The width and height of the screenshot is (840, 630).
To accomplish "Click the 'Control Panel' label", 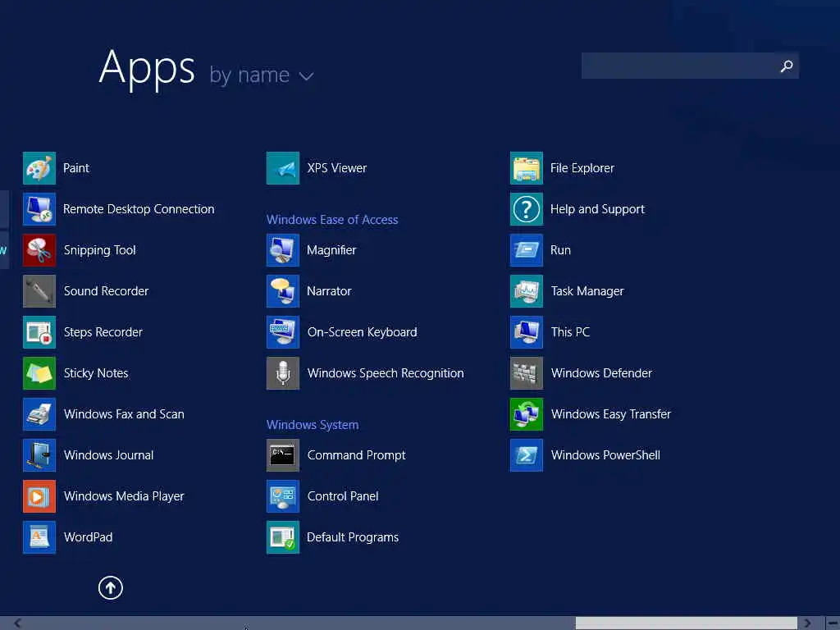I will [x=343, y=496].
